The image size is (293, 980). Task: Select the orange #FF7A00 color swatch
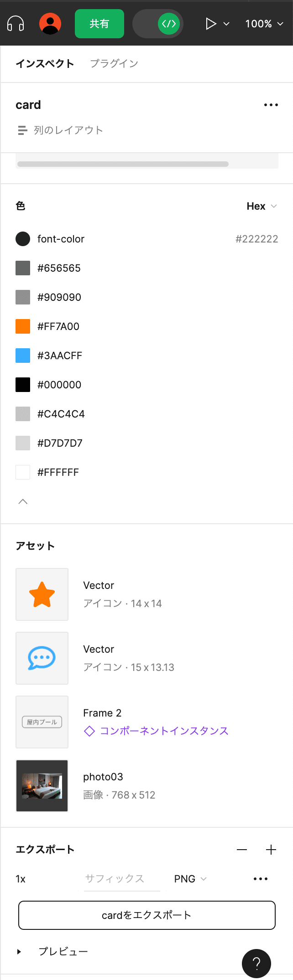pos(23,326)
